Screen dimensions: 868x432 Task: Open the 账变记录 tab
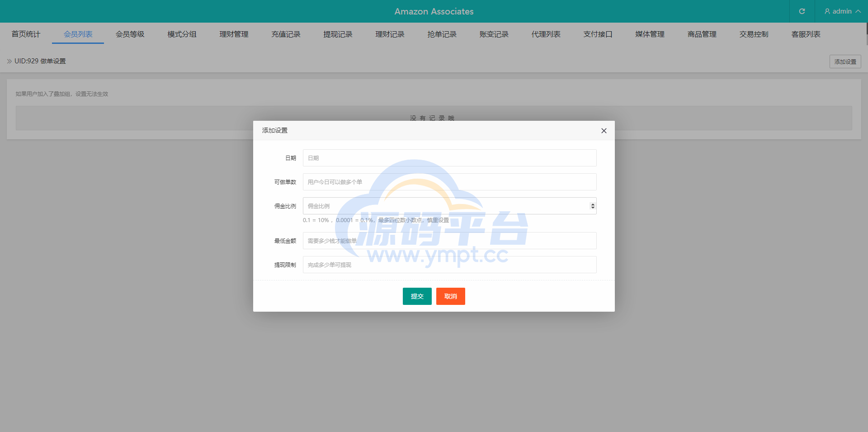[494, 34]
